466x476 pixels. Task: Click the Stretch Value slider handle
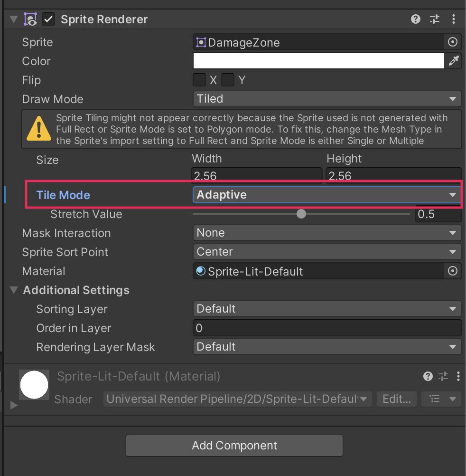(x=301, y=214)
